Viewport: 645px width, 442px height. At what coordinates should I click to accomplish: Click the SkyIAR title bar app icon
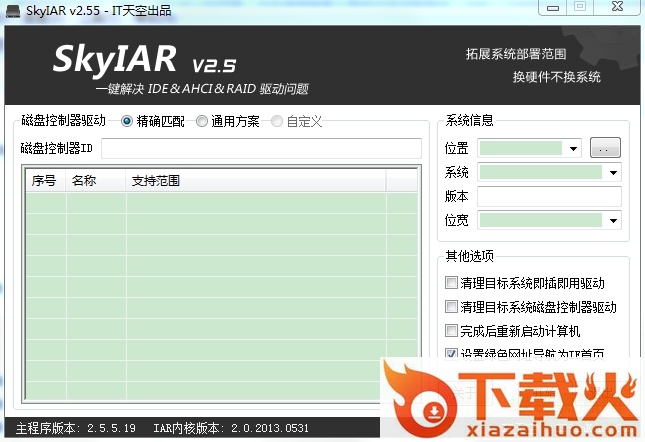(13, 11)
